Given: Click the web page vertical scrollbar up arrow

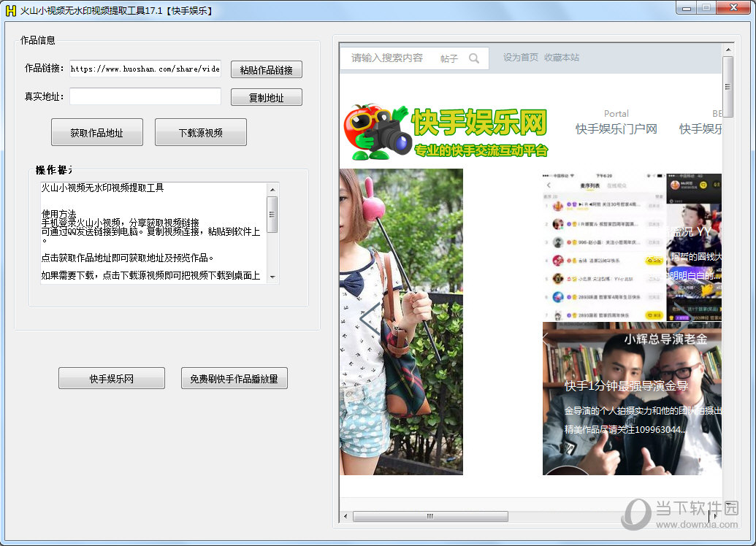Looking at the screenshot, I should (728, 50).
